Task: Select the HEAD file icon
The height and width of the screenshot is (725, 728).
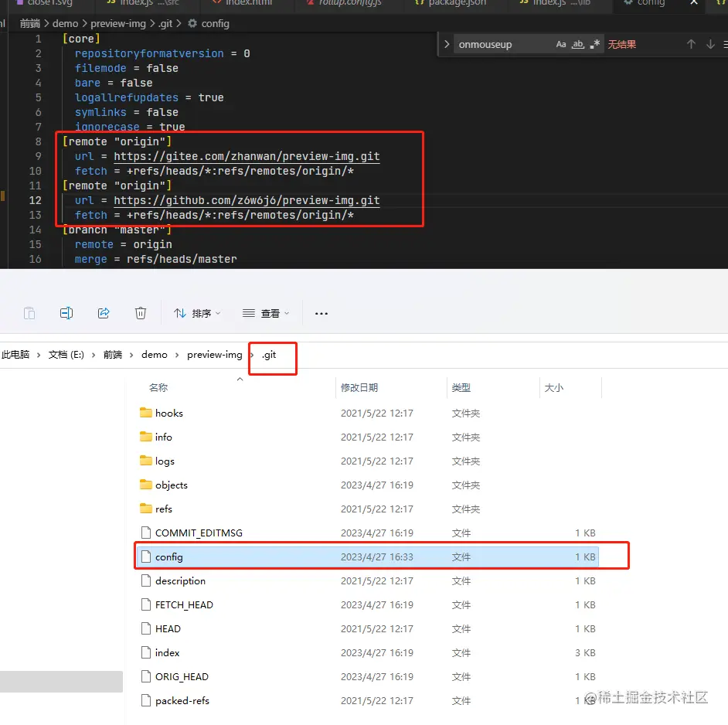Action: [x=146, y=629]
